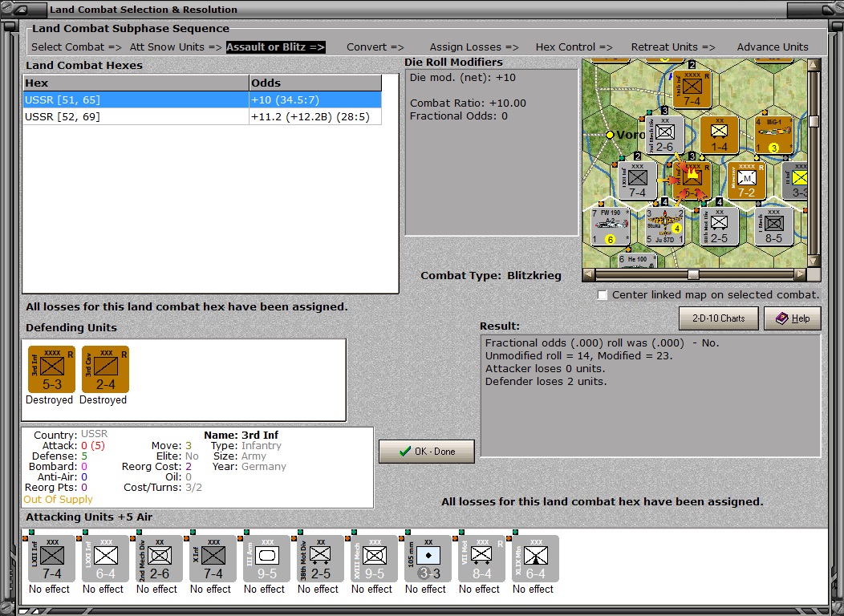Click the map's horizontal scrollbar thumb

pos(694,274)
